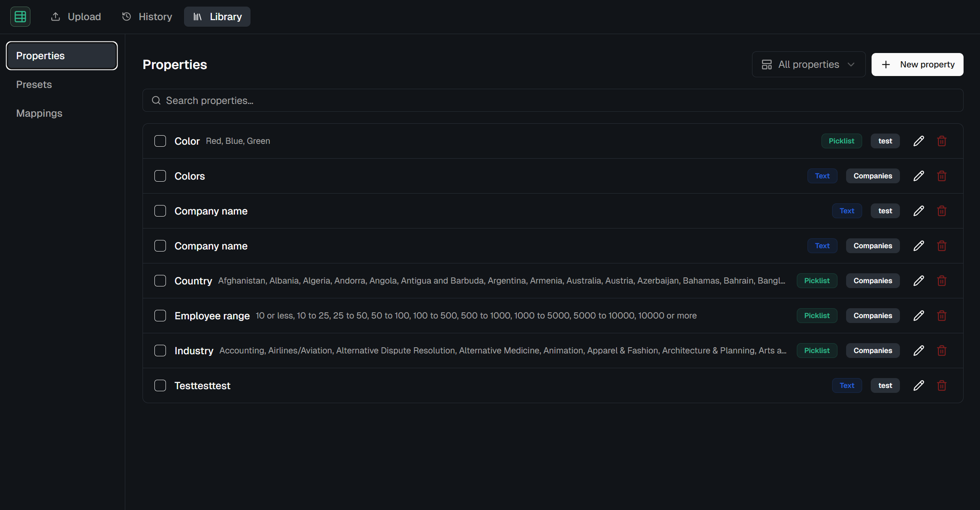Go to Presets in the sidebar
This screenshot has width=980, height=510.
pos(34,85)
